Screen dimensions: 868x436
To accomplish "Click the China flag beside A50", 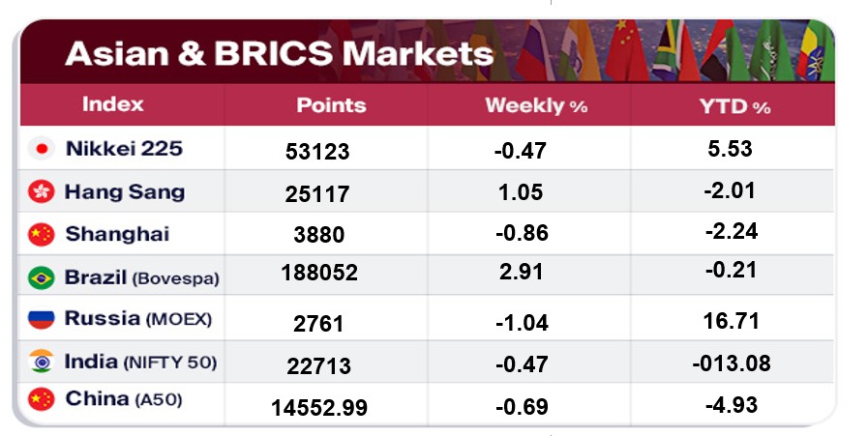I will (41, 399).
